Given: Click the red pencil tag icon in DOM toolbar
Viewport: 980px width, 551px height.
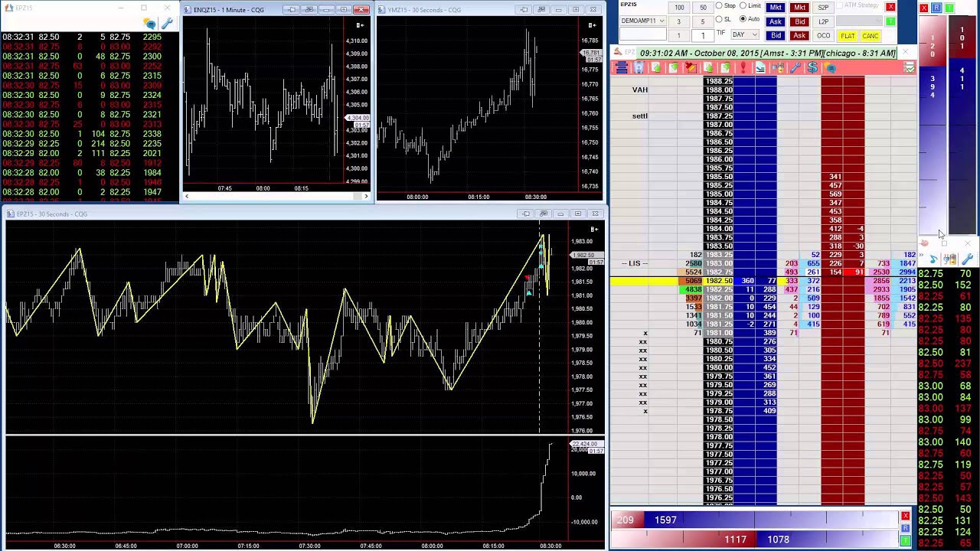Looking at the screenshot, I should coord(690,67).
